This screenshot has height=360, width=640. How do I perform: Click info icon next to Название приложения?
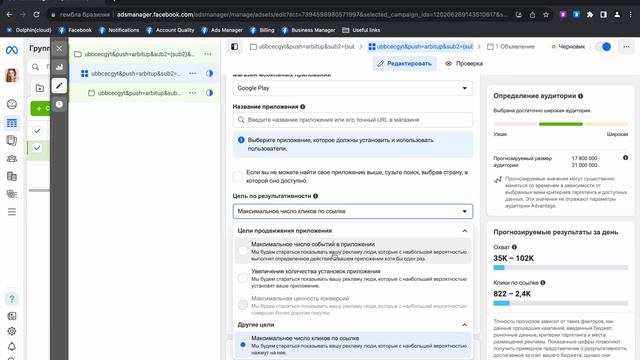302,107
